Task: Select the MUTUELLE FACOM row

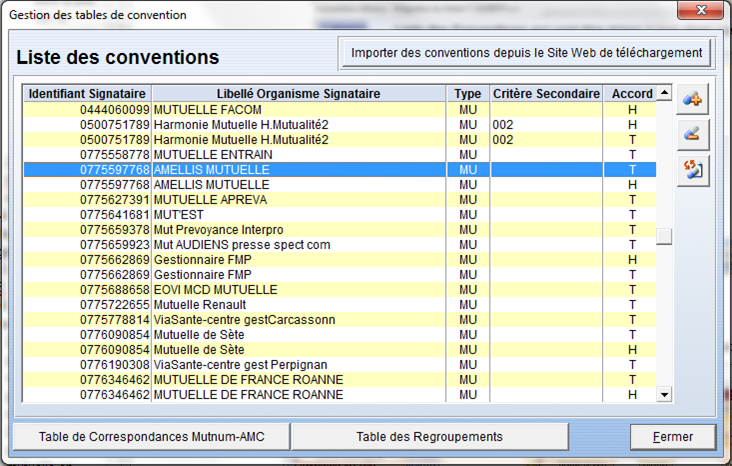Action: (x=340, y=110)
